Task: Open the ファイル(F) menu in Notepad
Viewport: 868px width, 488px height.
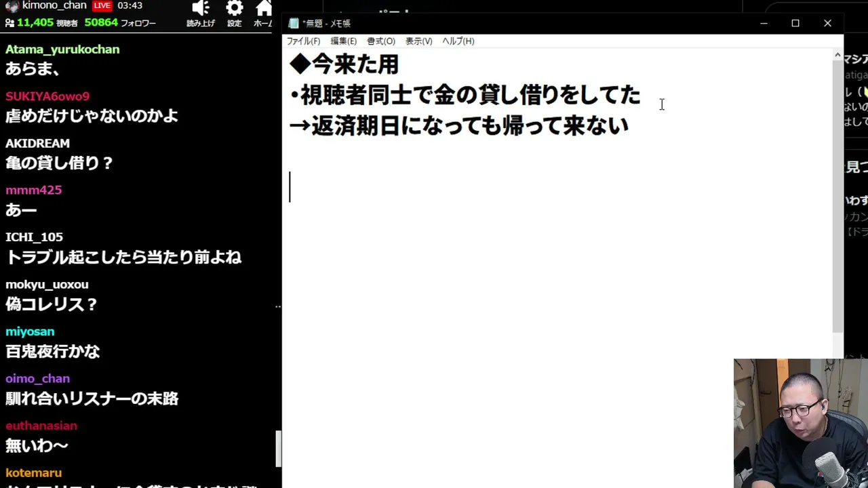Action: point(303,41)
